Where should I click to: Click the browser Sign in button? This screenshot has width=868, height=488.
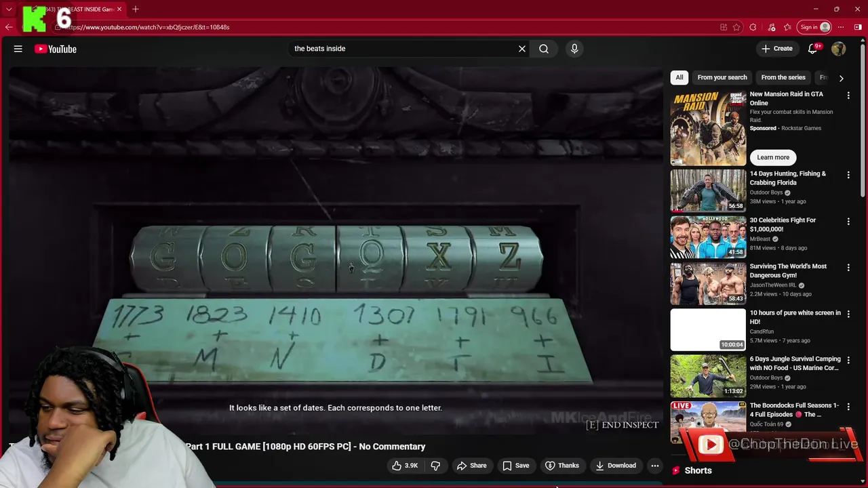815,27
